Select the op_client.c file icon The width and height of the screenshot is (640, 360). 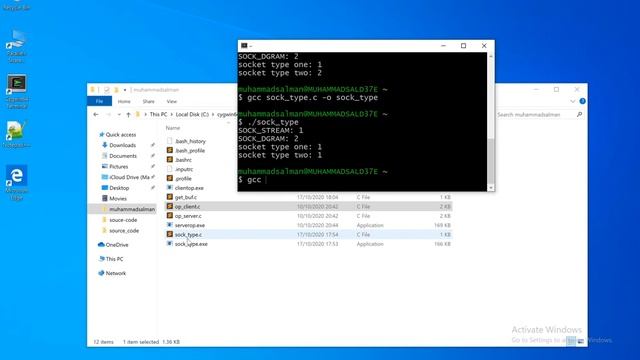click(170, 206)
